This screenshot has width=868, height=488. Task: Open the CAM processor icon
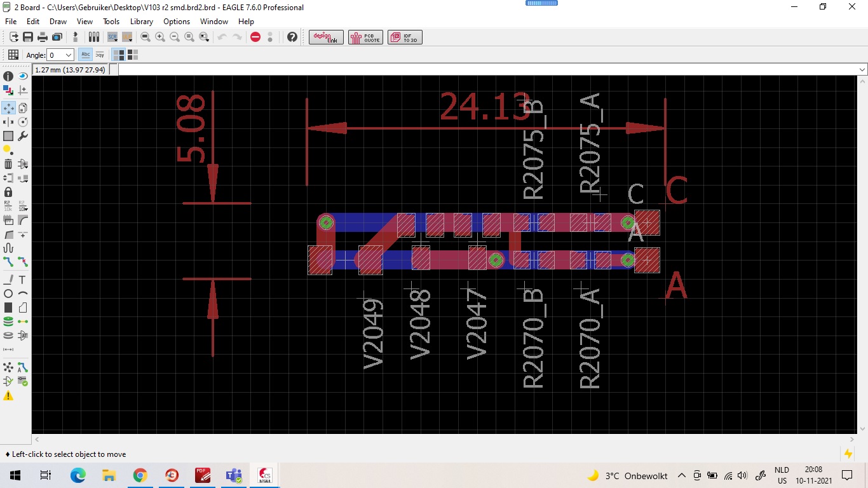click(57, 37)
